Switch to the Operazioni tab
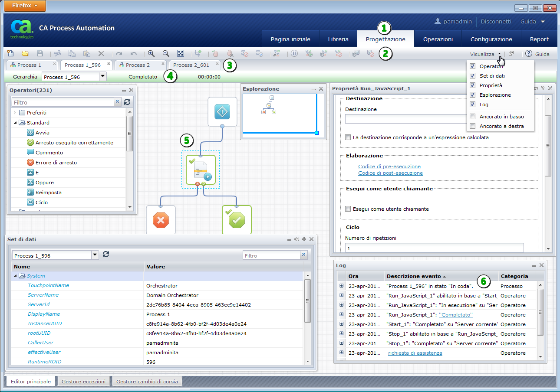This screenshot has width=560, height=392. tap(438, 39)
